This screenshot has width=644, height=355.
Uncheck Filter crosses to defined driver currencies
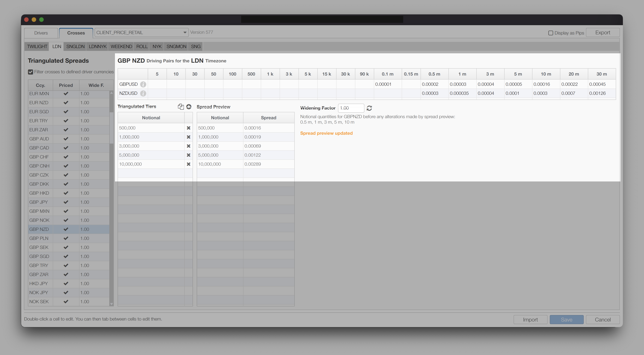(31, 72)
